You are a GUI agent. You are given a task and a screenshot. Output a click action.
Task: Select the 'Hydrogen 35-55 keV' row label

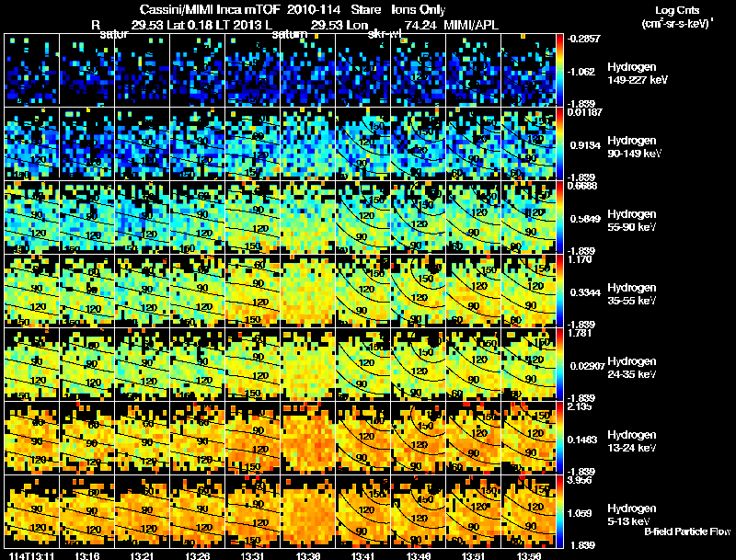631,294
